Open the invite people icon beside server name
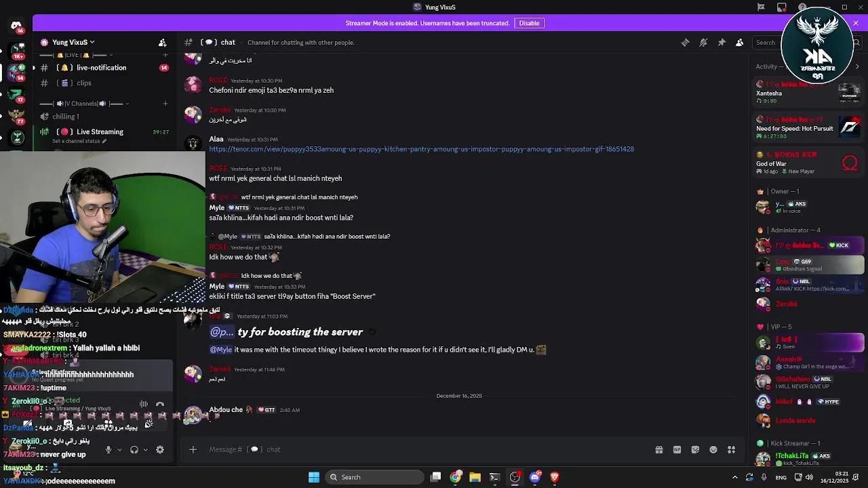Viewport: 868px width, 488px height. 162,42
